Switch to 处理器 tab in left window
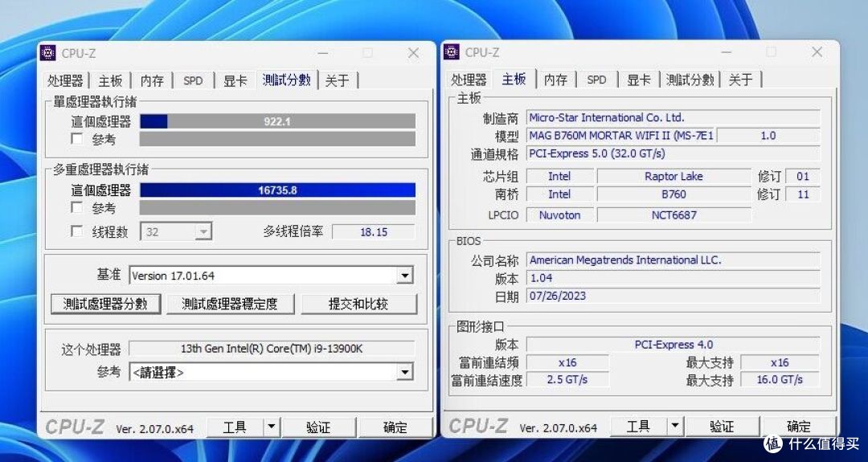This screenshot has height=462, width=868. 65,81
